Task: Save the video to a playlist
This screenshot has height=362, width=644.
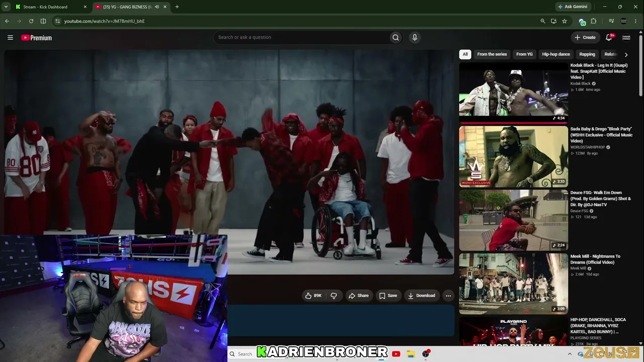Action: (x=388, y=296)
